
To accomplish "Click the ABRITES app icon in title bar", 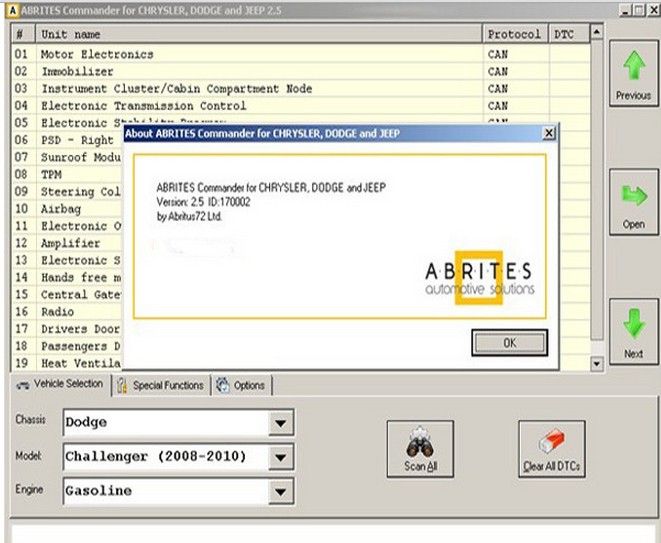I will 13,10.
